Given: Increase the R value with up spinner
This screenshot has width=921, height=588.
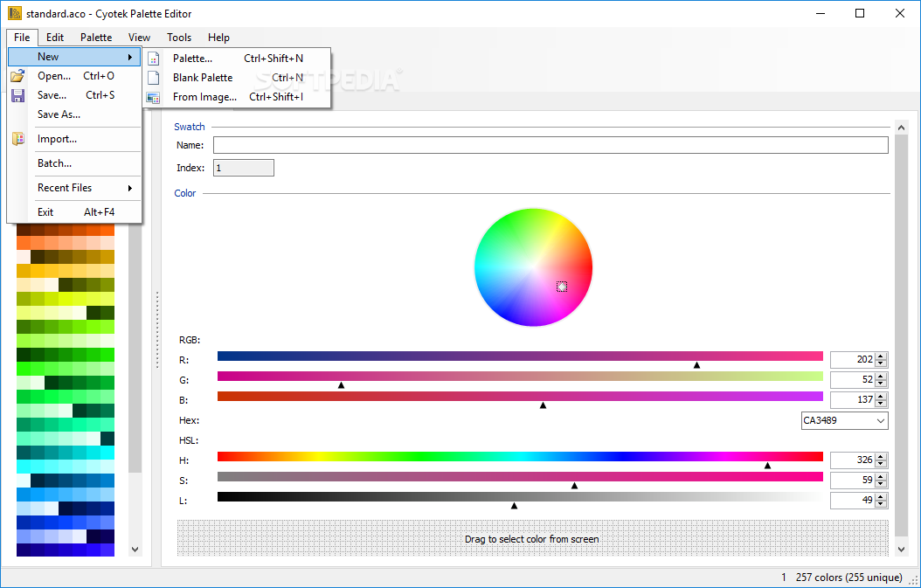Looking at the screenshot, I should click(x=881, y=356).
